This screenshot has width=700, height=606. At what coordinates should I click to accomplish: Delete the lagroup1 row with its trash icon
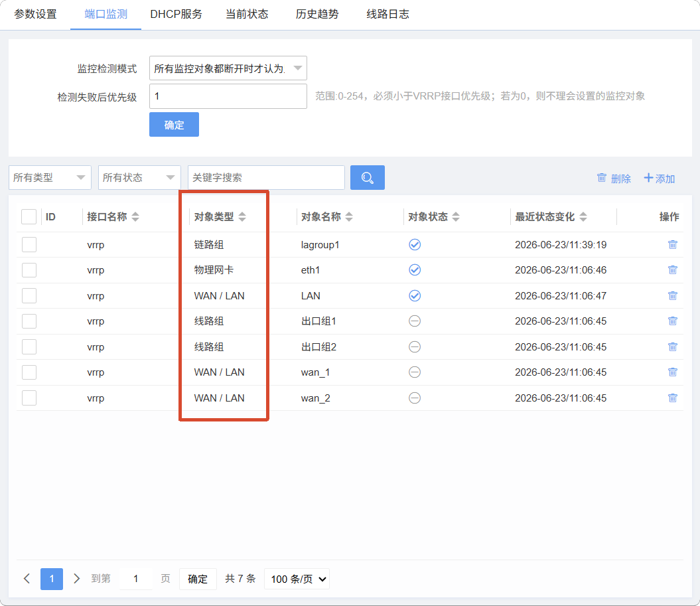pyautogui.click(x=672, y=245)
